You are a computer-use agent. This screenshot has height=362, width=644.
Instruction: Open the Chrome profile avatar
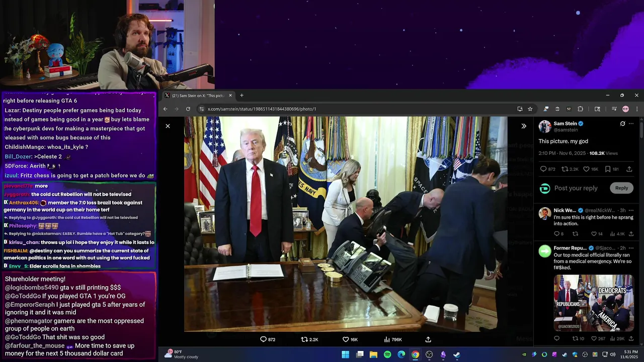[x=625, y=109]
